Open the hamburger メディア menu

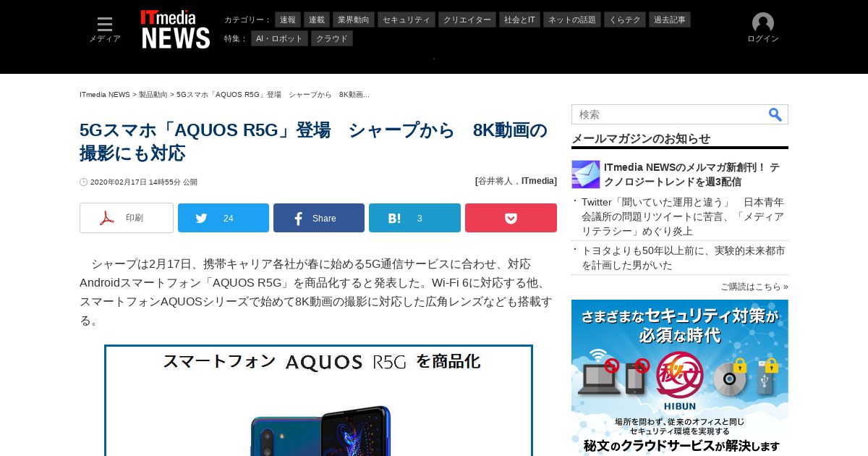pyautogui.click(x=105, y=30)
